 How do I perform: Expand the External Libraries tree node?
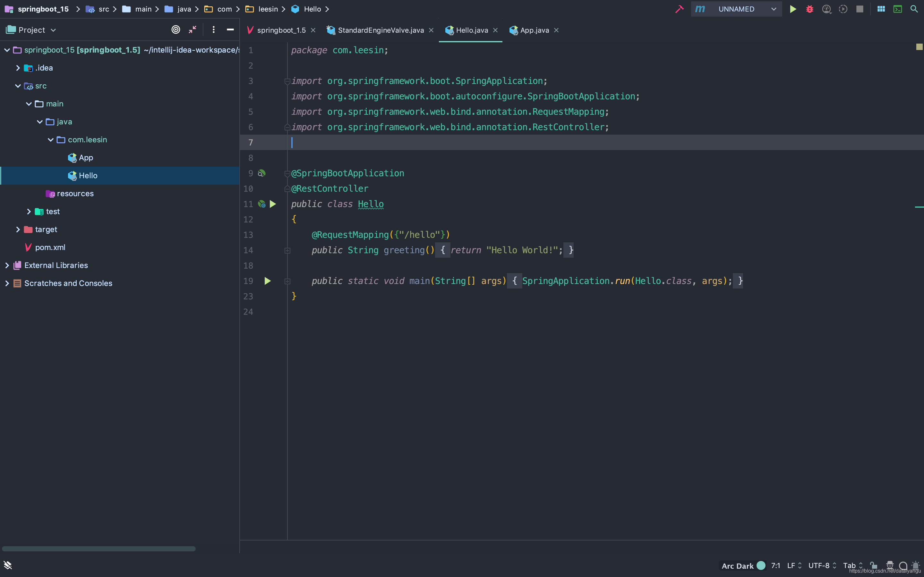[x=7, y=264]
